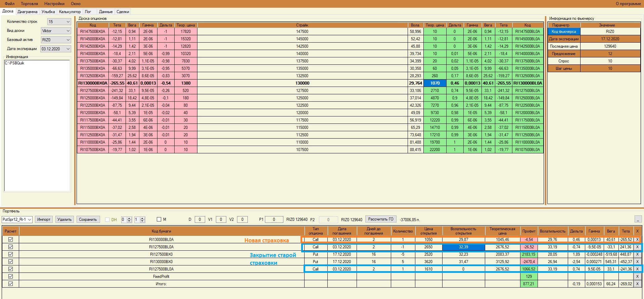Select the strike cell 147500
Viewport: 644px width, 299px height.
tap(302, 32)
